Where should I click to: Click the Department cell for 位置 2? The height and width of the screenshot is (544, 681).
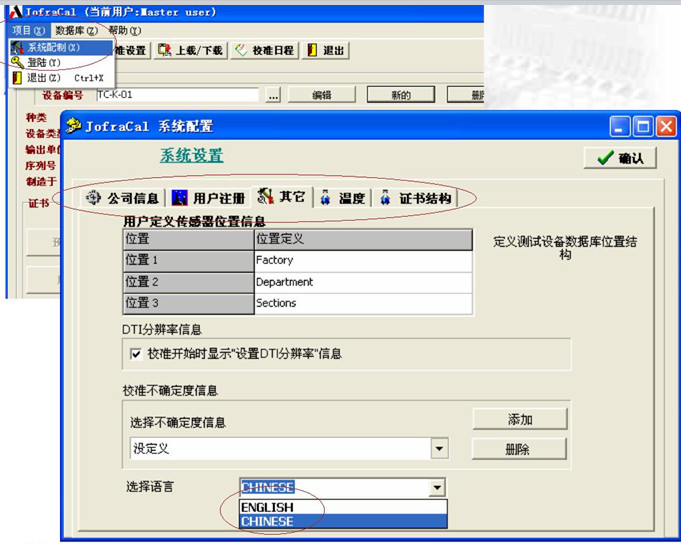(x=363, y=282)
